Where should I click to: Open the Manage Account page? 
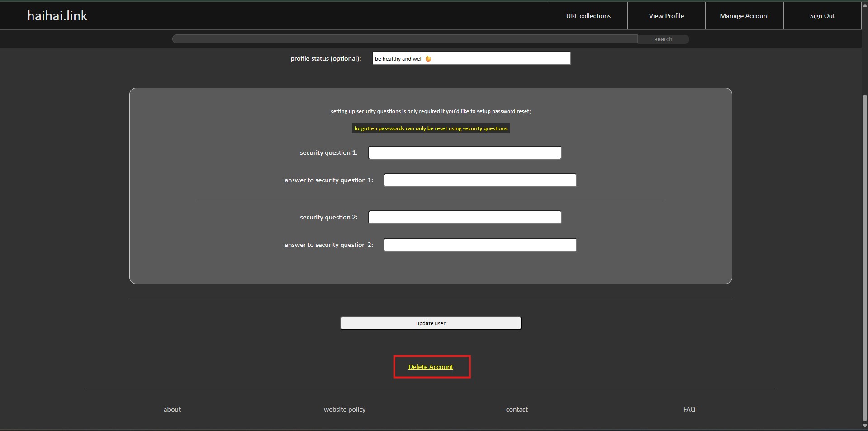pyautogui.click(x=744, y=16)
